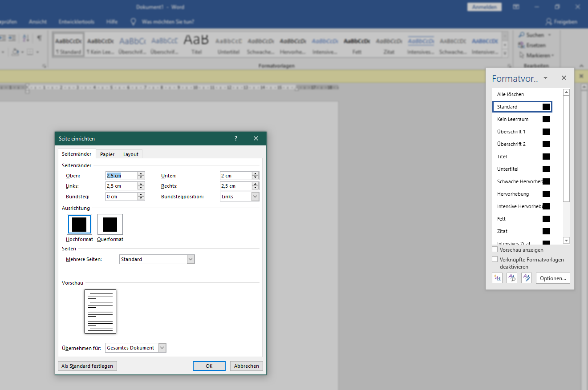Select the Hochformat orientation icon
This screenshot has width=588, height=390.
click(79, 225)
